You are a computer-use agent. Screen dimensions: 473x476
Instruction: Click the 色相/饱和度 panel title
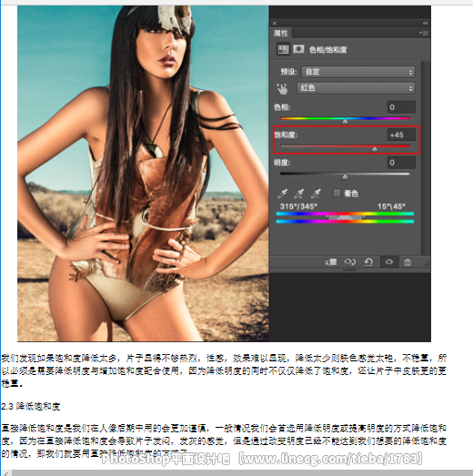(328, 49)
